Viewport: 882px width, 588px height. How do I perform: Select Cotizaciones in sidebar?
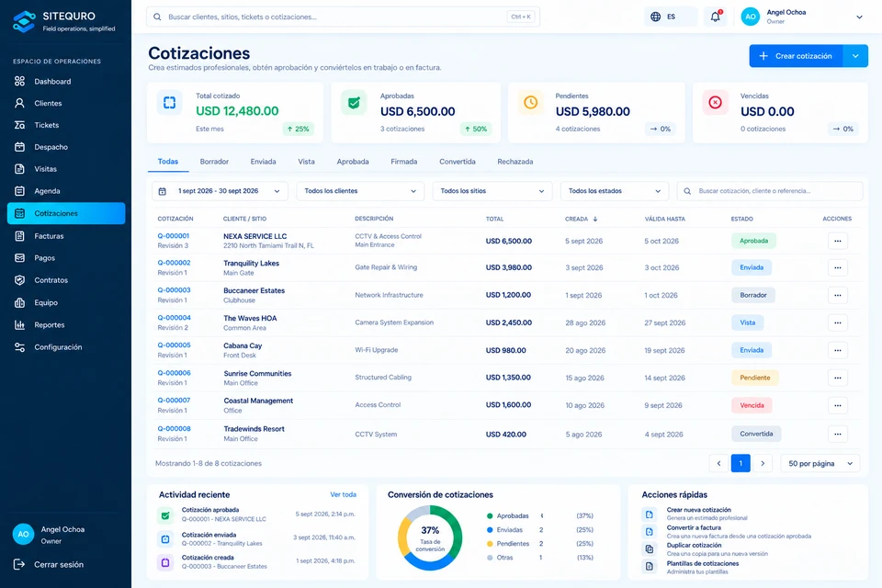click(x=66, y=213)
